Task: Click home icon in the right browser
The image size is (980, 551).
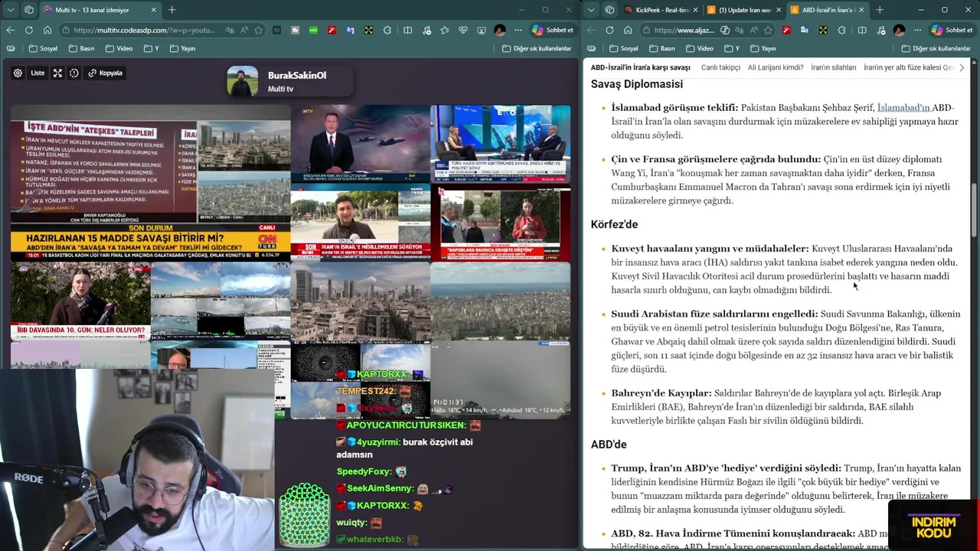Action: pos(628,30)
